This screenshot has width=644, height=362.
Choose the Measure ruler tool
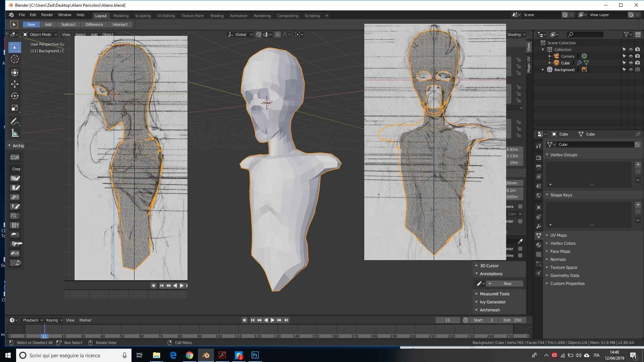15,133
